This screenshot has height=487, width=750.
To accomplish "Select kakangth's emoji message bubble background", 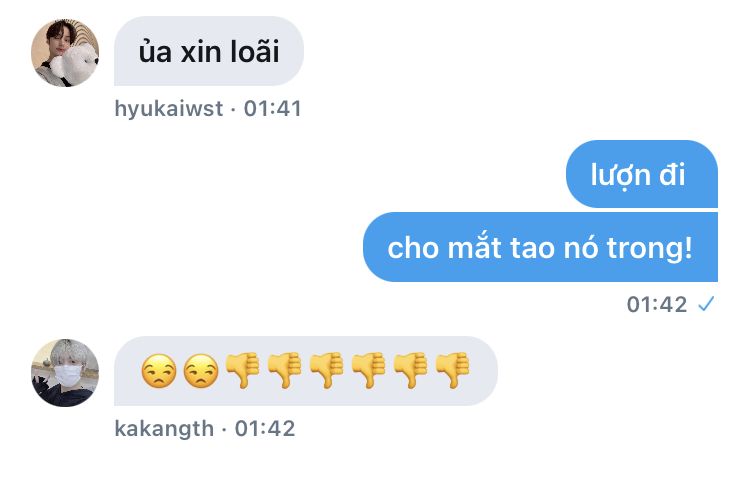I will [x=306, y=371].
